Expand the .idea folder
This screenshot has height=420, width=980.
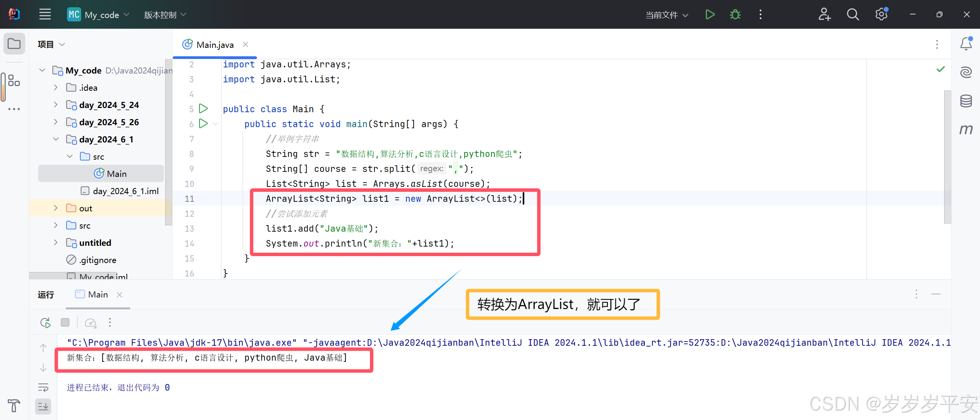click(x=56, y=87)
